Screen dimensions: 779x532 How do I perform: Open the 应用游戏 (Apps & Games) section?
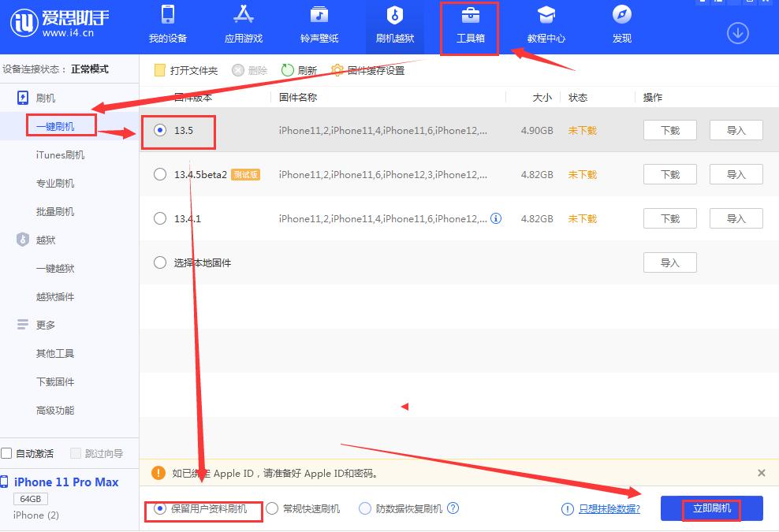coord(244,25)
